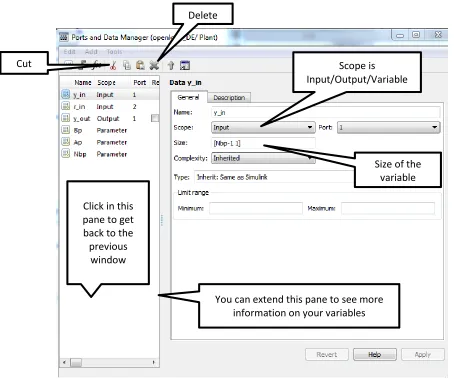Toggle the checkbox in the y_out row
454x379 pixels.
[x=155, y=118]
